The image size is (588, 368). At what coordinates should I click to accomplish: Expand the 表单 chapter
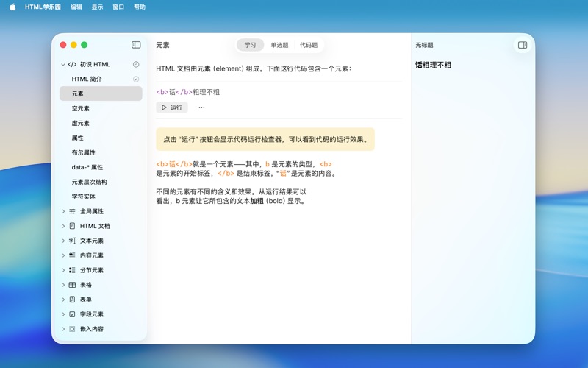63,300
